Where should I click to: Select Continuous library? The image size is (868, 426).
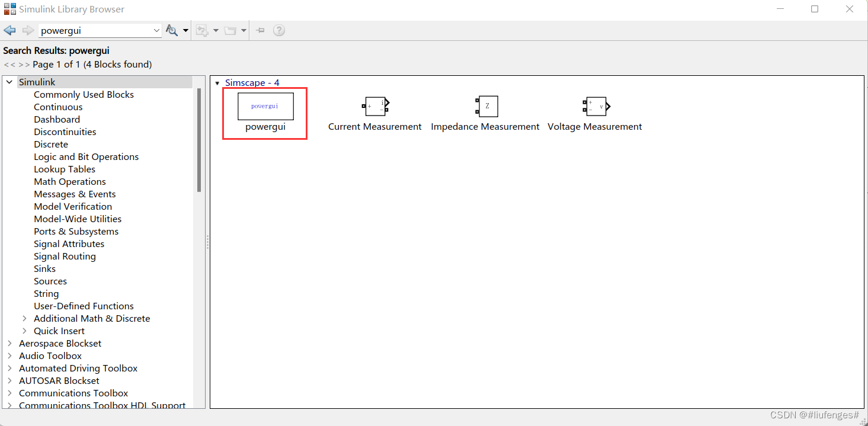(x=58, y=107)
